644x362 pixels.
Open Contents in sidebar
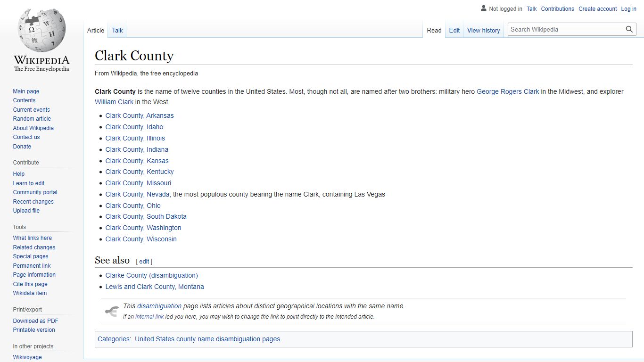(x=24, y=100)
